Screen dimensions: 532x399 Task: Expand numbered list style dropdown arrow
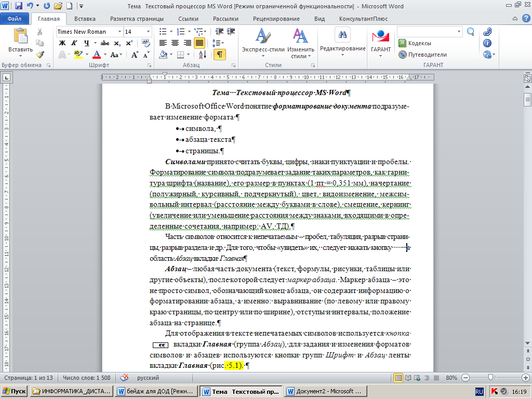(x=189, y=32)
